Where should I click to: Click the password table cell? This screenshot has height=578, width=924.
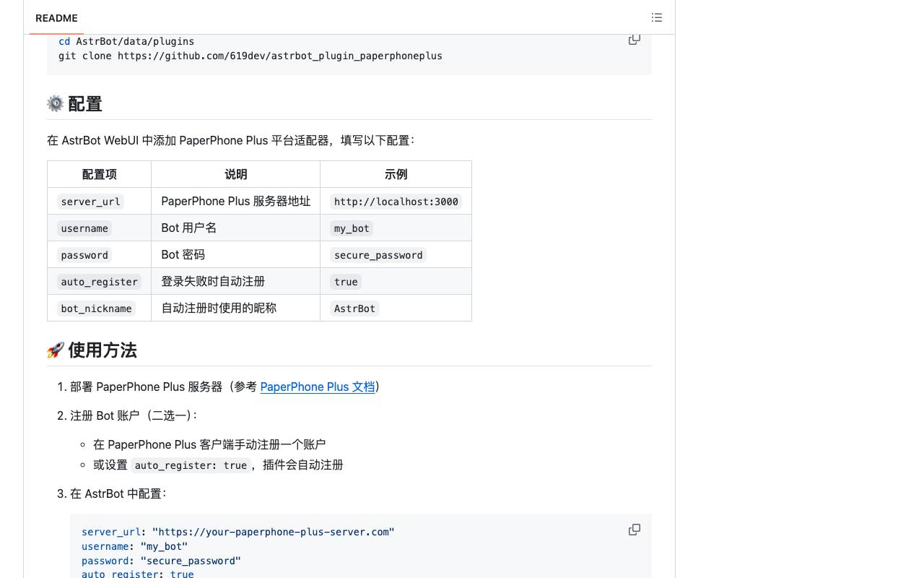pyautogui.click(x=99, y=254)
